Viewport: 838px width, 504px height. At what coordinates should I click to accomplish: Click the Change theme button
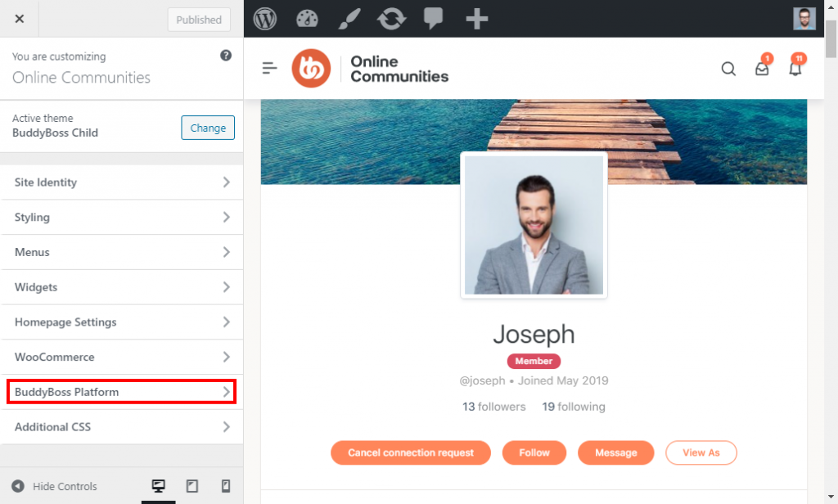[x=207, y=128]
